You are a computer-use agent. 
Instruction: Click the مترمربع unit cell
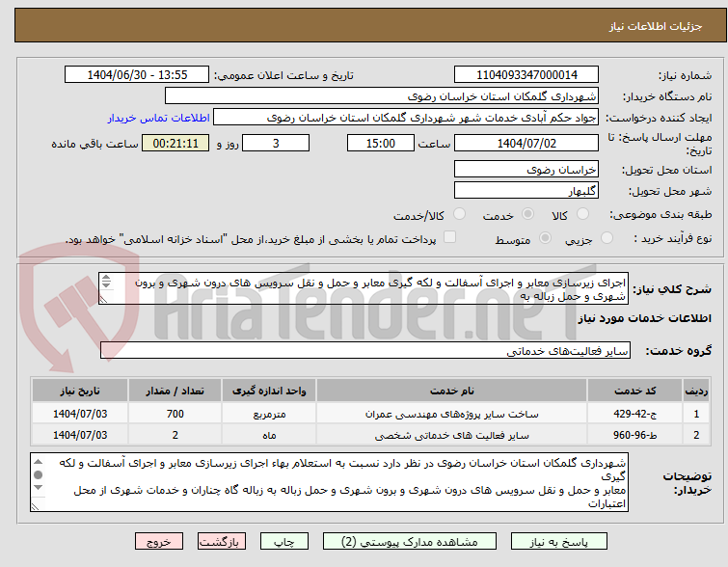(x=269, y=414)
